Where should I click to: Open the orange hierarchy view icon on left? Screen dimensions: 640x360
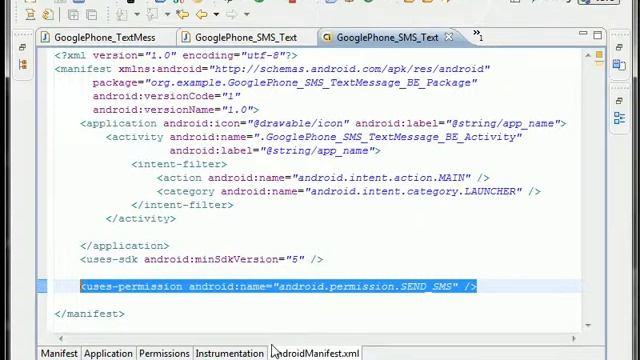(23, 64)
